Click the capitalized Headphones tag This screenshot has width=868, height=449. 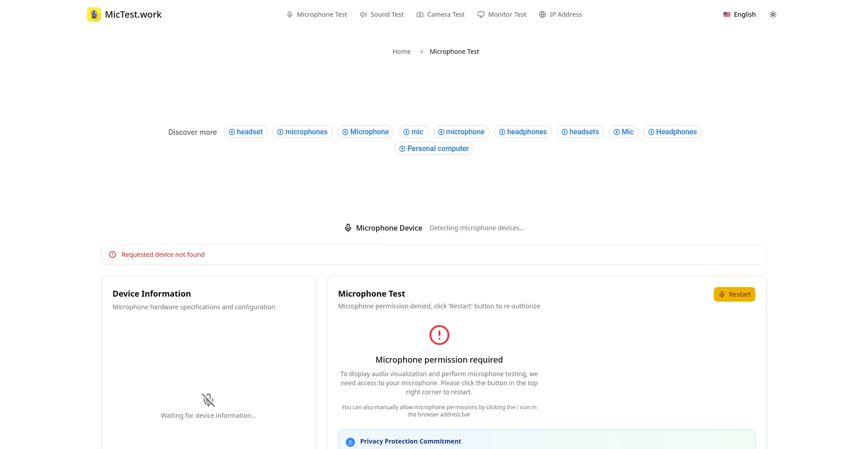(672, 132)
